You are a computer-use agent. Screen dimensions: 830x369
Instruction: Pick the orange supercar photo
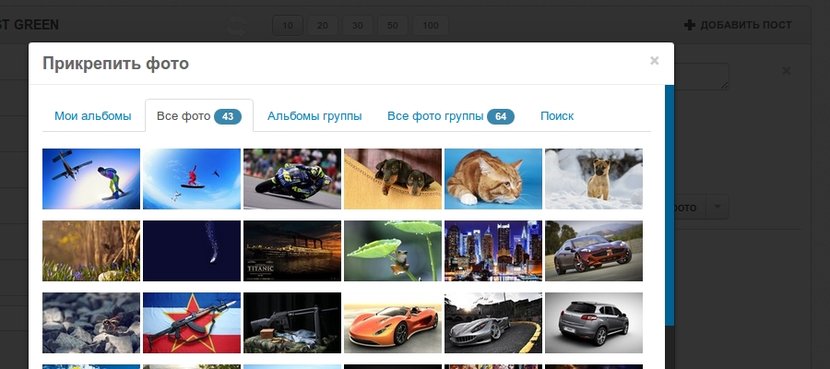pyautogui.click(x=393, y=323)
